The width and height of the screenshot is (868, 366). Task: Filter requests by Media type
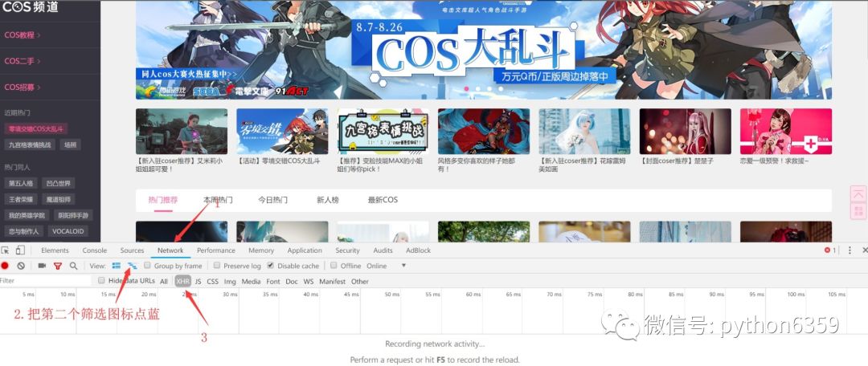251,282
